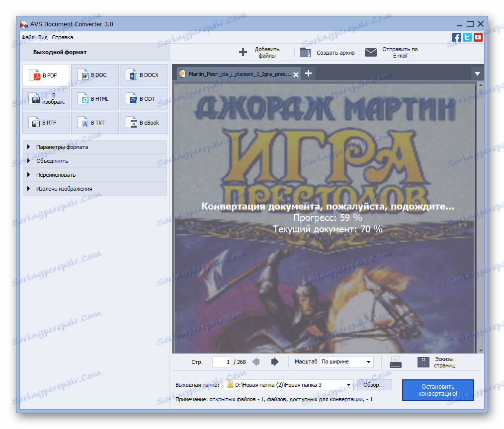Click Эскизы страниц label
This screenshot has width=504, height=429.
[x=444, y=362]
